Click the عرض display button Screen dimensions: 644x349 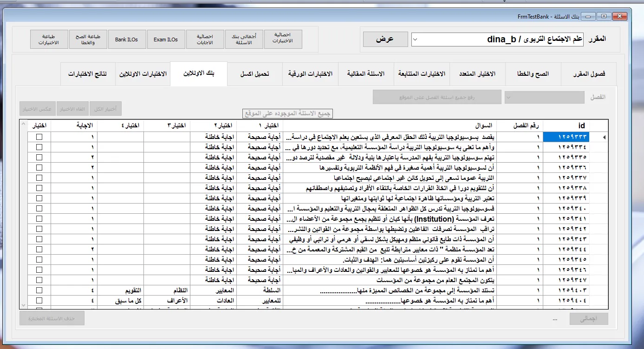click(x=384, y=40)
